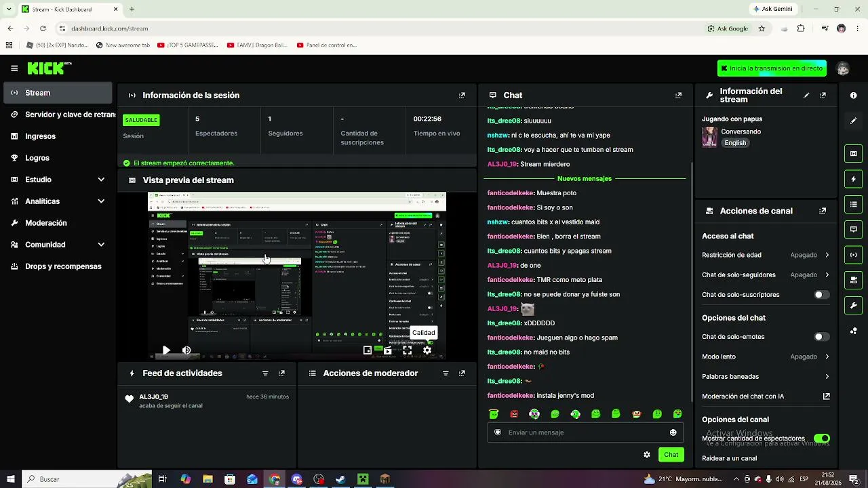
Task: Open Restricción de edad options
Action: (766, 256)
